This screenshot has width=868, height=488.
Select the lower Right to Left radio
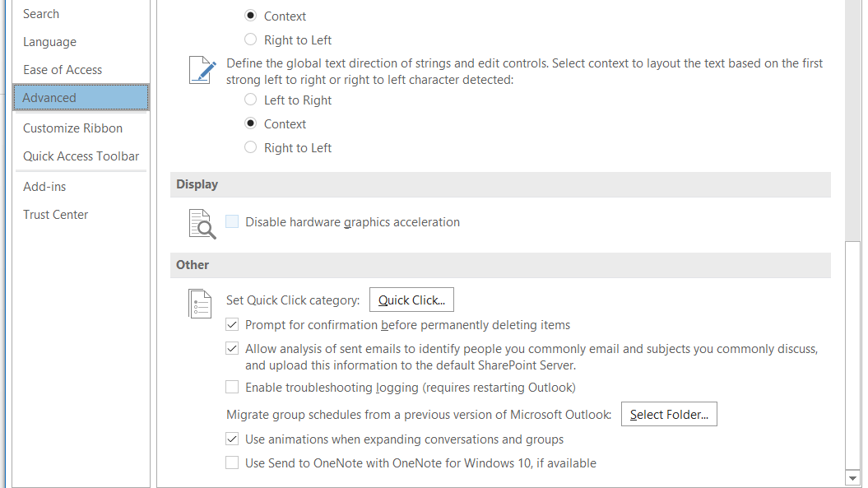tap(251, 148)
